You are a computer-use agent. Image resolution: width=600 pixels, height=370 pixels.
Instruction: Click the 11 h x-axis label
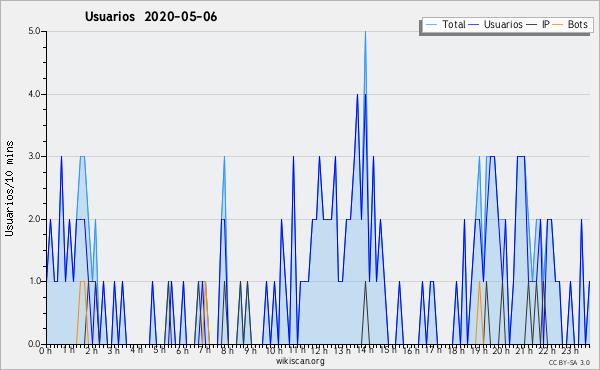(297, 350)
